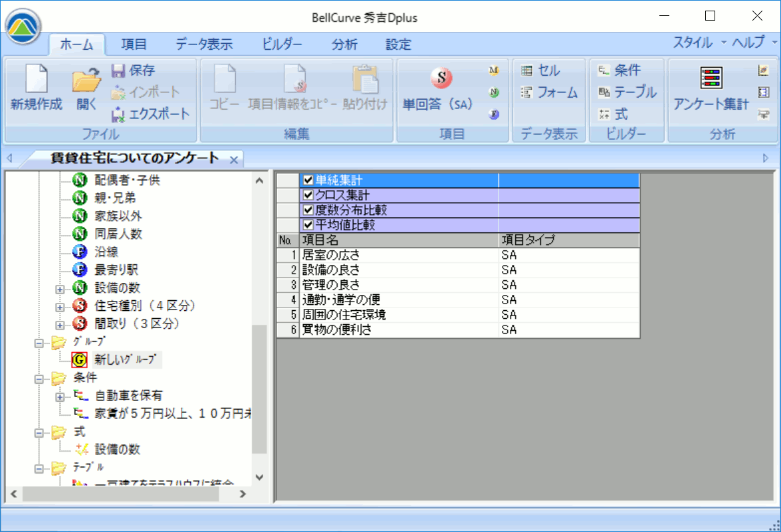
Task: Switch to the 項目 ribbon tab
Action: point(134,44)
